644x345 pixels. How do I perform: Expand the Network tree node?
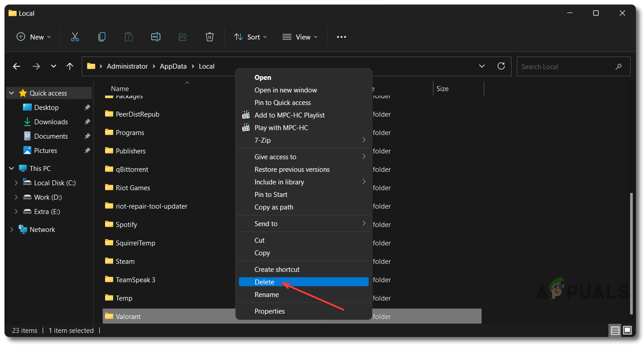[12, 230]
